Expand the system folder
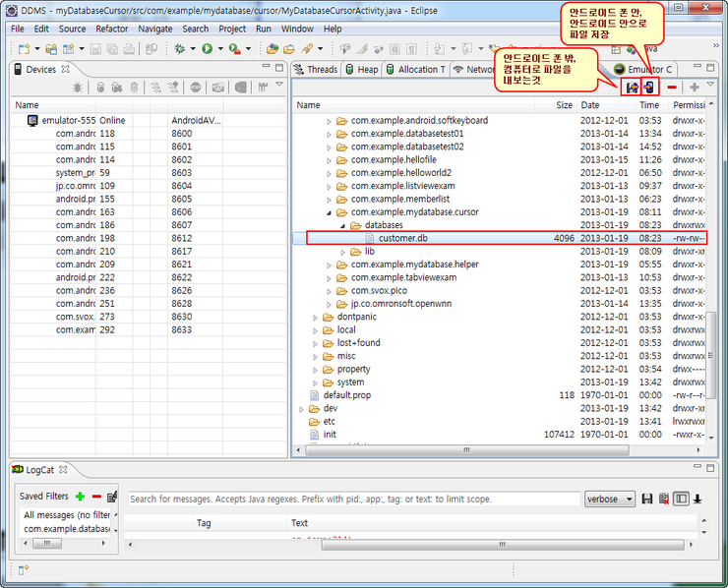 point(315,383)
